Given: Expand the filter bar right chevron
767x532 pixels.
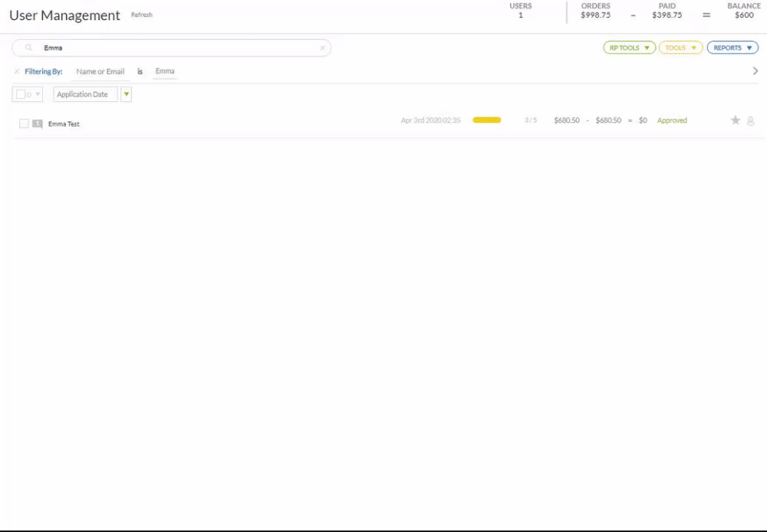Looking at the screenshot, I should coord(755,71).
